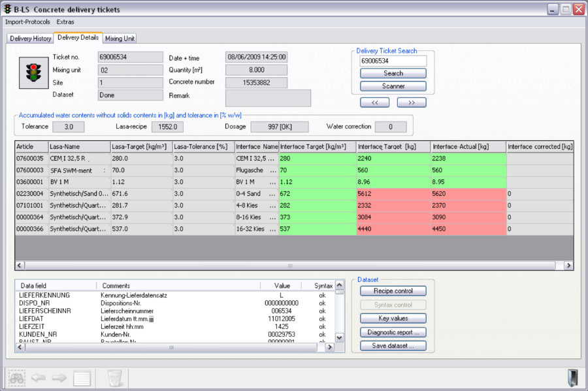Viewport: 588px width, 391px height.
Task: Click the Water correction field
Action: [391, 127]
